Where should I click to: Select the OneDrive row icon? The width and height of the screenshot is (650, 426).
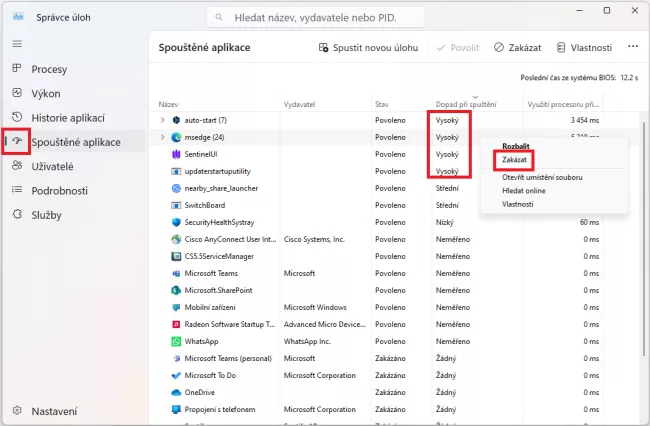(176, 392)
